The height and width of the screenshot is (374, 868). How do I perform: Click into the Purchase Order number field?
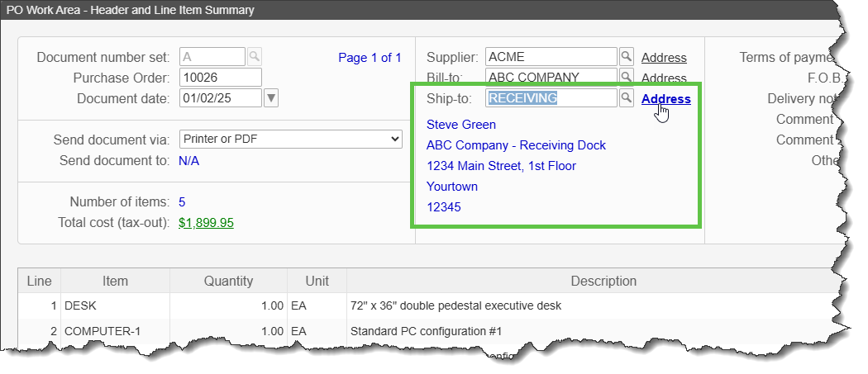[220, 78]
